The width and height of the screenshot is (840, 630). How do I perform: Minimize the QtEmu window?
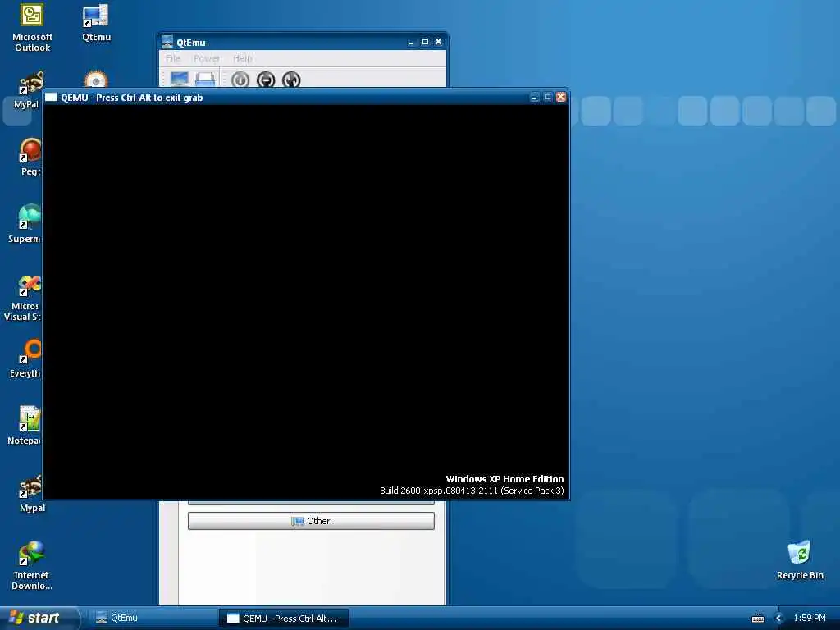(412, 43)
